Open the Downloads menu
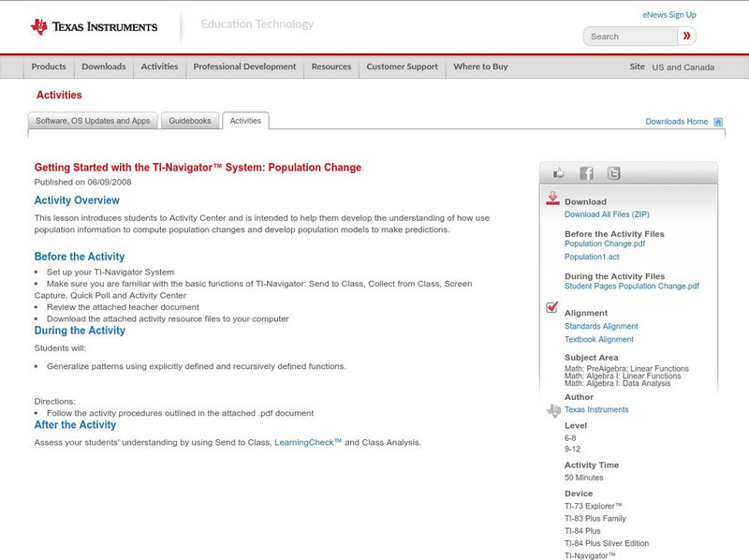Viewport: 749px width, 560px height. [x=104, y=66]
